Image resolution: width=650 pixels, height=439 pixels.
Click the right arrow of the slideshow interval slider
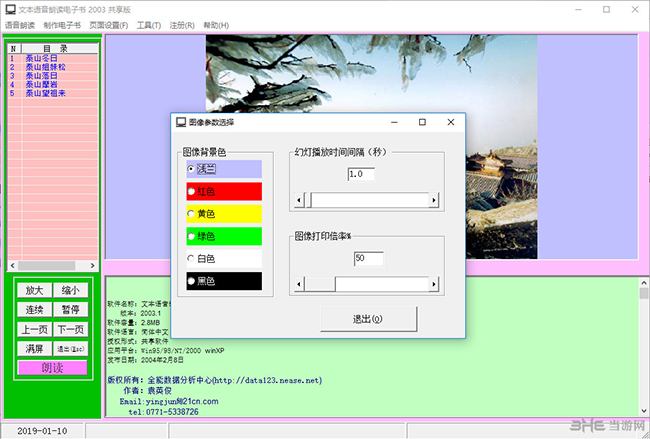[434, 200]
